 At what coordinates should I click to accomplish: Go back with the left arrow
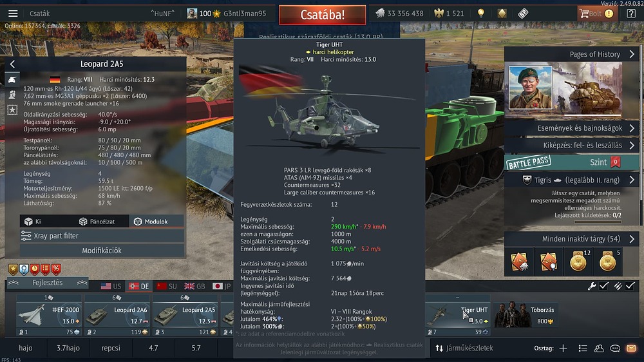pyautogui.click(x=12, y=64)
